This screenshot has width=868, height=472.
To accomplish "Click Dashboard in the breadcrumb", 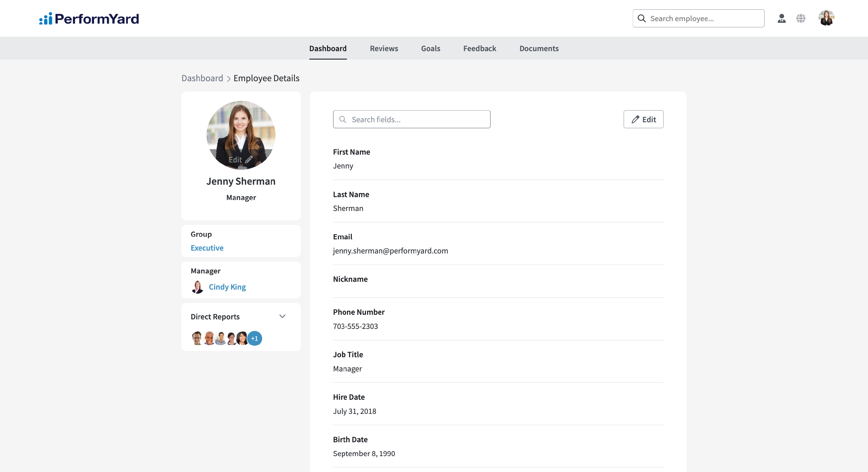I will tap(202, 78).
